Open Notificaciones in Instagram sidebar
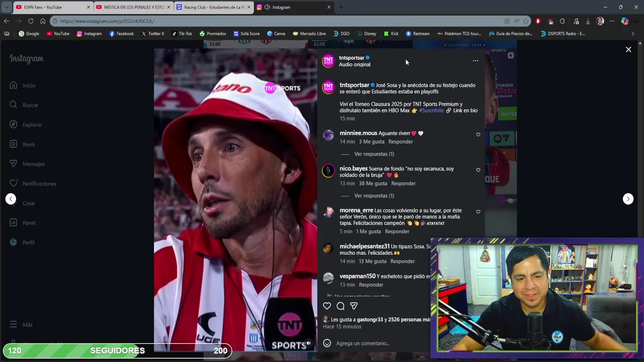This screenshot has height=362, width=644. pyautogui.click(x=33, y=184)
